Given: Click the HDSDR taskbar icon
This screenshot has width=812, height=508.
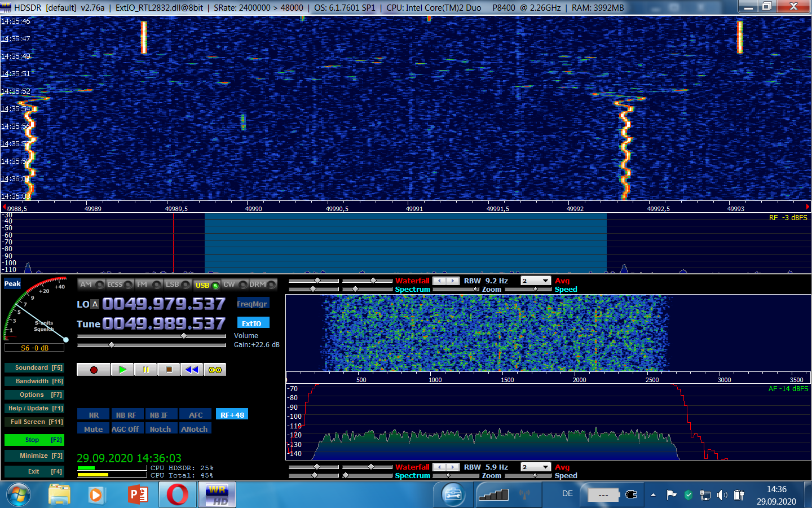Looking at the screenshot, I should pos(217,495).
